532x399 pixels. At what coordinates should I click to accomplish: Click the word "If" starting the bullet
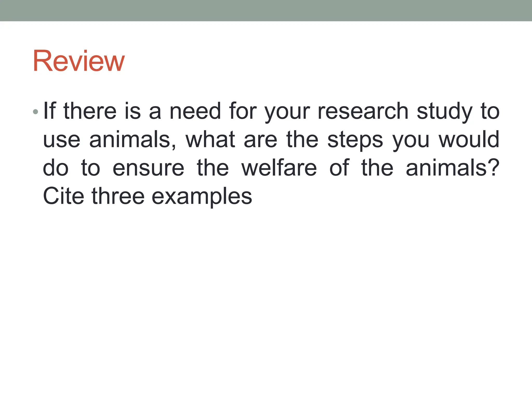(x=50, y=111)
